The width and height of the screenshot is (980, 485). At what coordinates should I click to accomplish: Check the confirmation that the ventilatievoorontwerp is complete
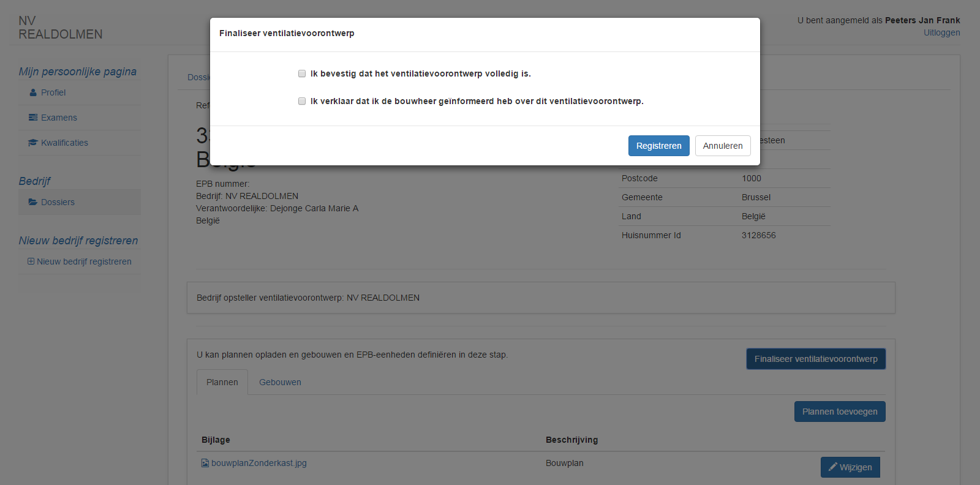click(x=302, y=73)
